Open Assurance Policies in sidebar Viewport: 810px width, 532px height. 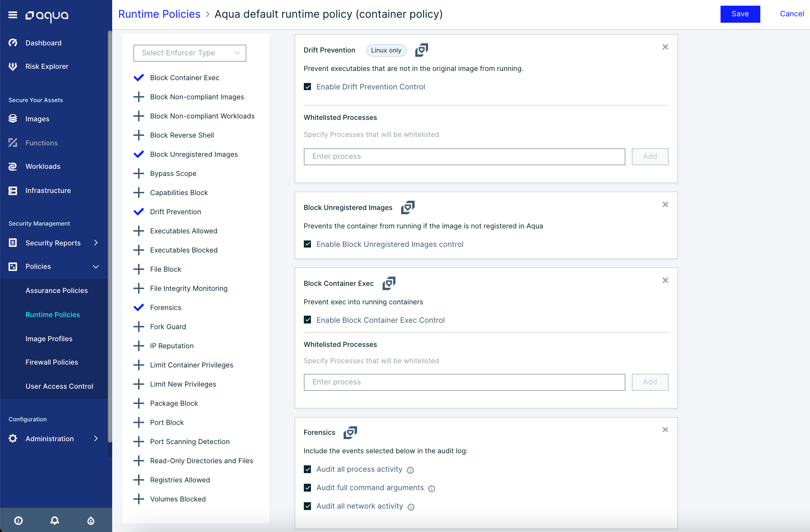(57, 290)
